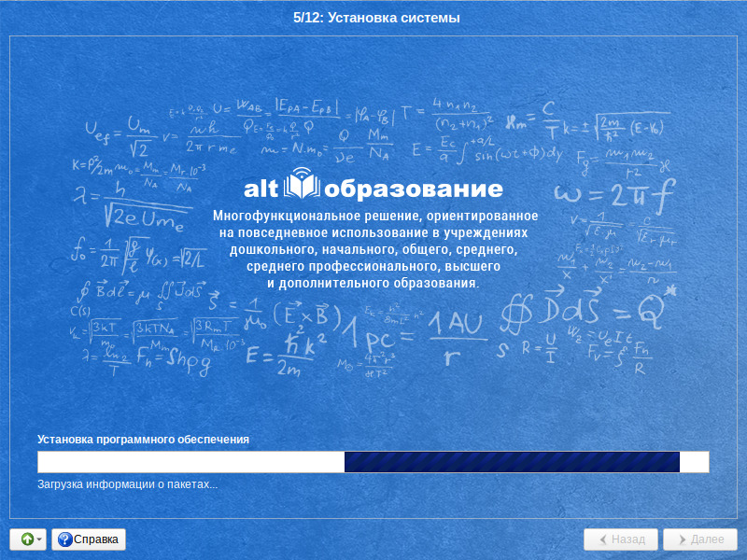Proceed with the Далее button

coord(700,539)
